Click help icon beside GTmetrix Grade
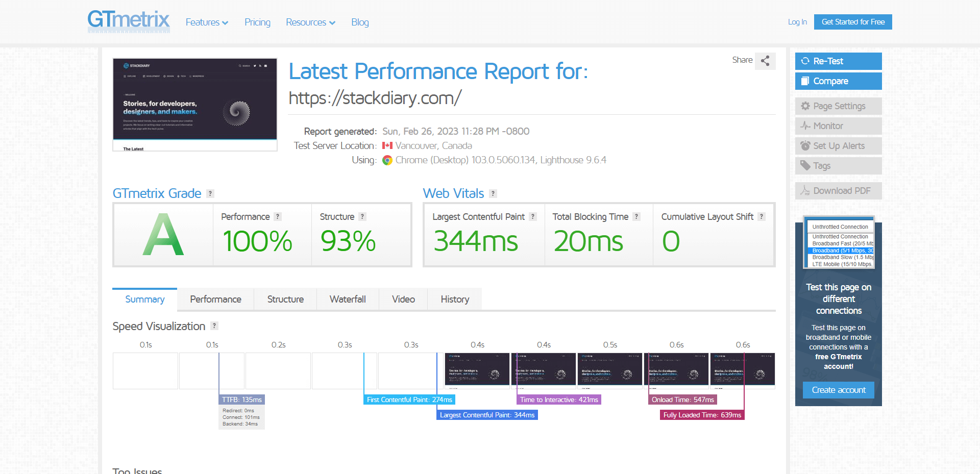980x474 pixels. click(210, 194)
